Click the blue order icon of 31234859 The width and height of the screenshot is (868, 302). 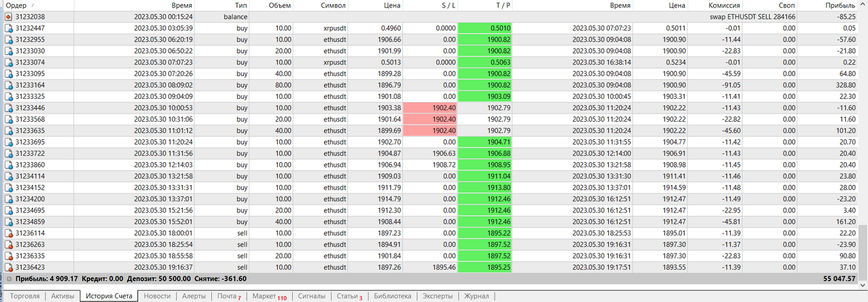[8, 221]
